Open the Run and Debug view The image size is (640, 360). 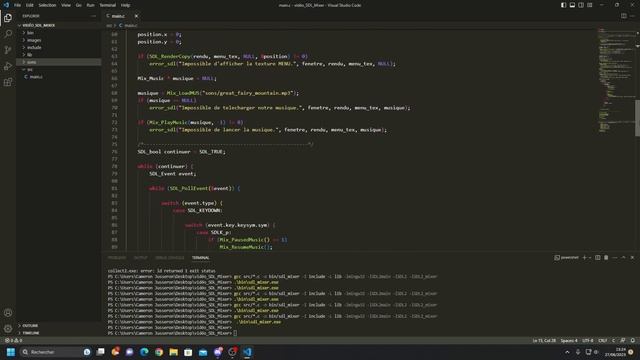[8, 66]
